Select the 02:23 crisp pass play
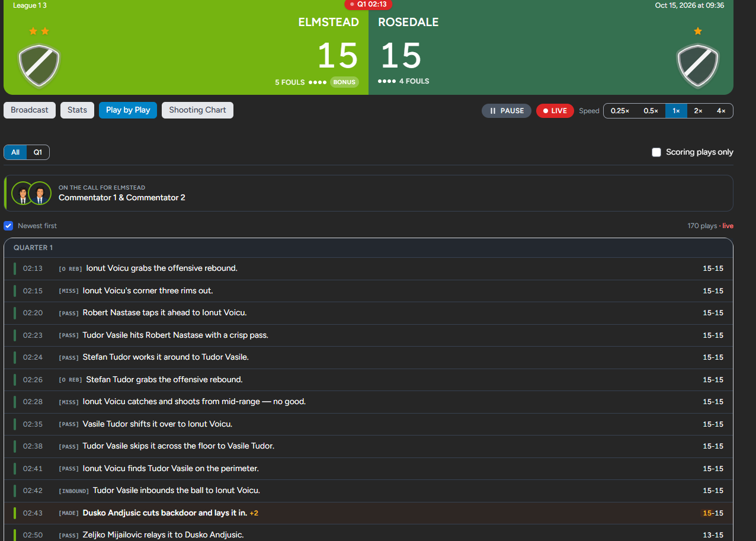 coord(369,335)
